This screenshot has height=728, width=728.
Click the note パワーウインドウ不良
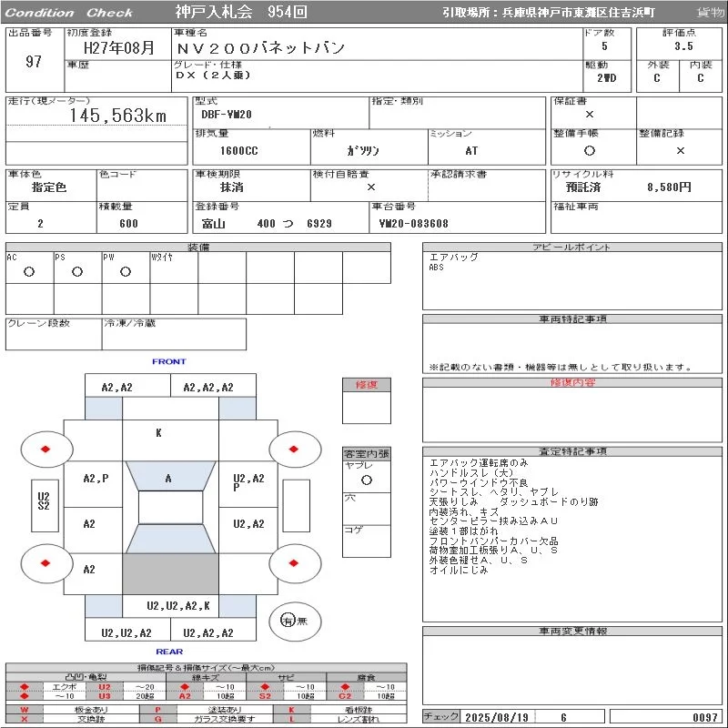coord(479,482)
